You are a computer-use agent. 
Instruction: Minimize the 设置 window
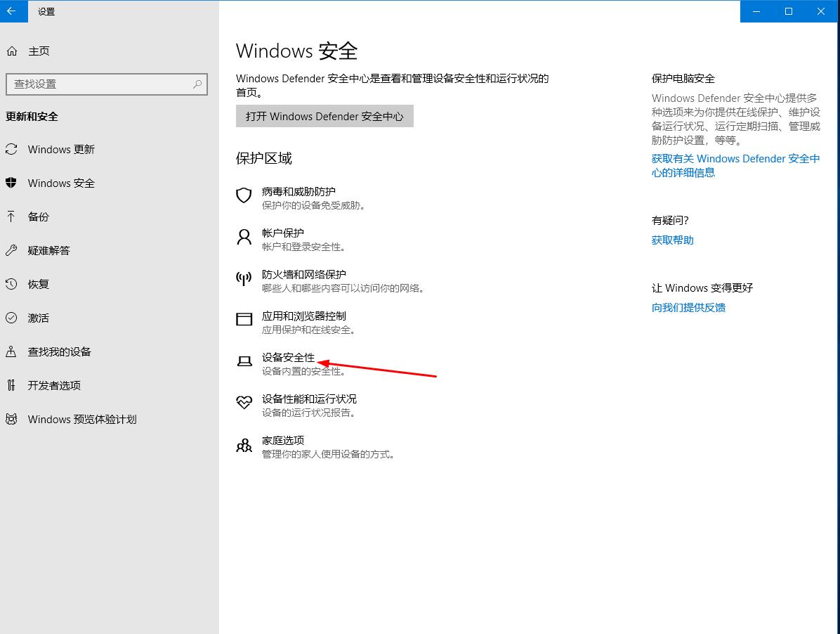point(756,11)
